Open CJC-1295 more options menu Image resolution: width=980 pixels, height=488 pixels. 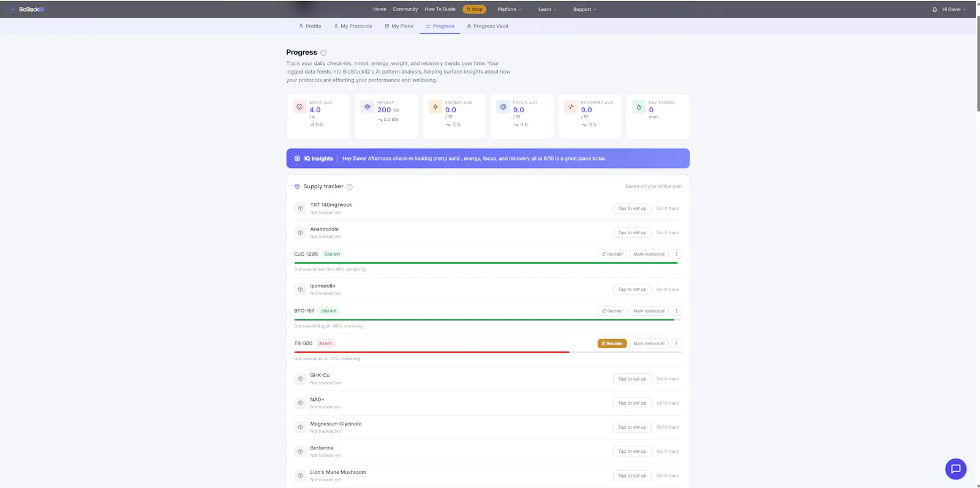676,254
